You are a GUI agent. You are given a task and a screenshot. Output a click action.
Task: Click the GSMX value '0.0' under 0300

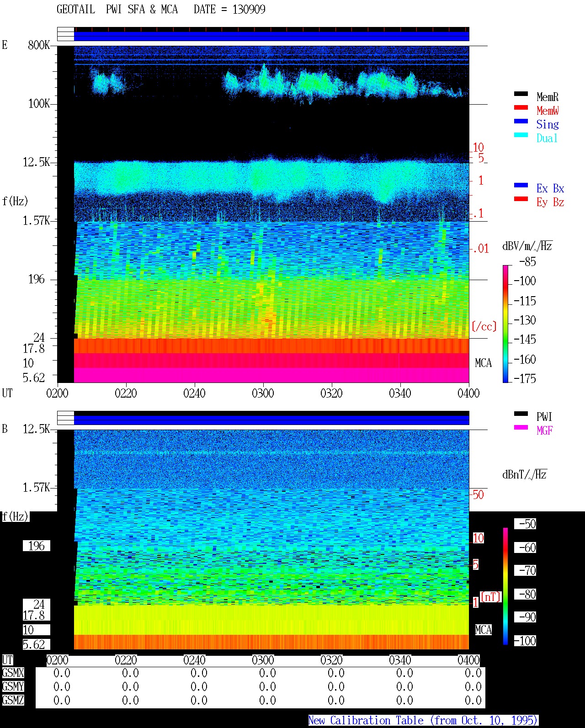click(x=267, y=673)
